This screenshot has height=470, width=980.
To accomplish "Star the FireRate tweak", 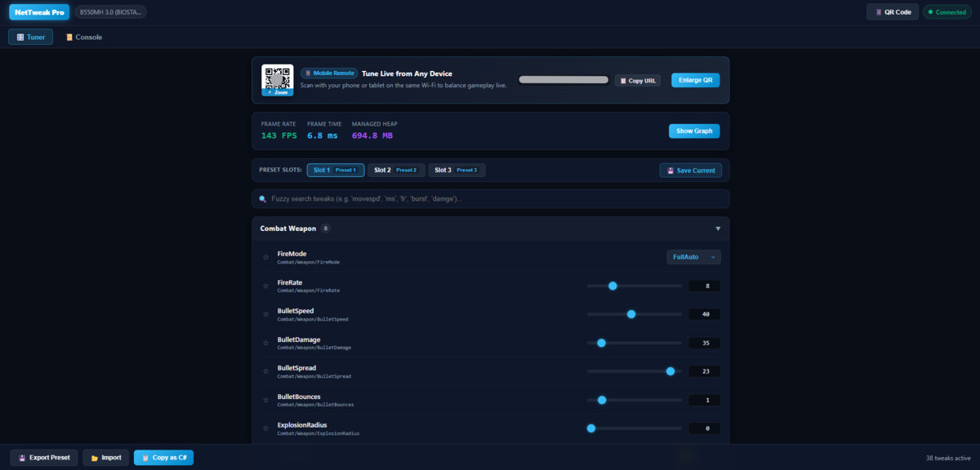I will 265,286.
